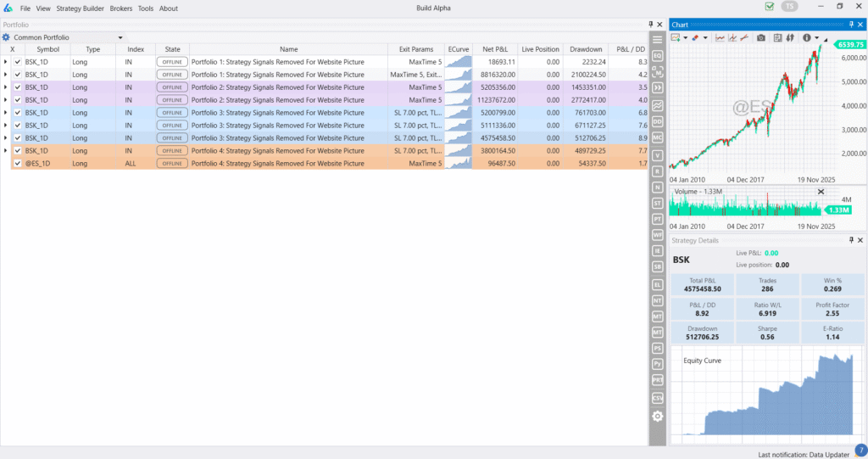Expand the row with Net P&L 8816320.00
This screenshot has width=868, height=459.
point(6,75)
